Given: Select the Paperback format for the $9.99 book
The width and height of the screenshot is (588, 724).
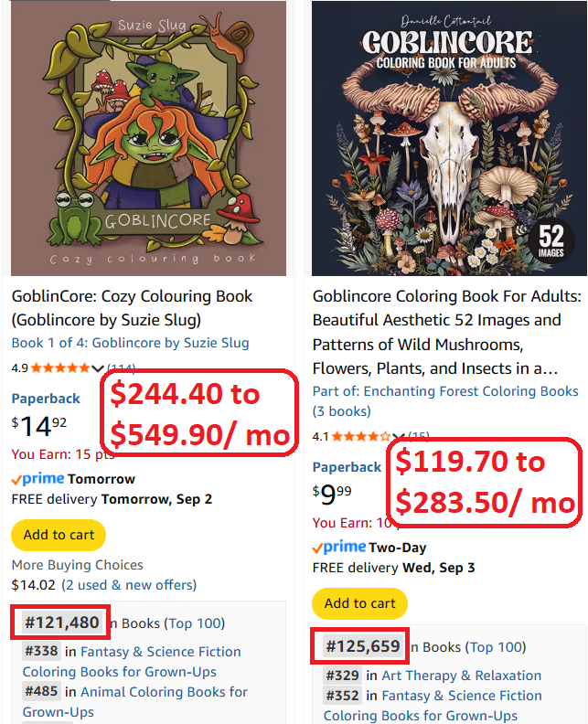Looking at the screenshot, I should [347, 467].
